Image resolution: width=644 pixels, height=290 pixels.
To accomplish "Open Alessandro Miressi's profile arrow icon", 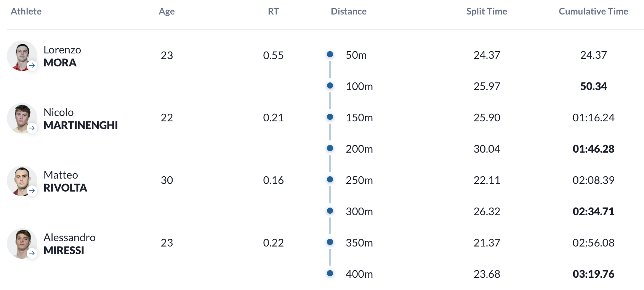I will 32,253.
